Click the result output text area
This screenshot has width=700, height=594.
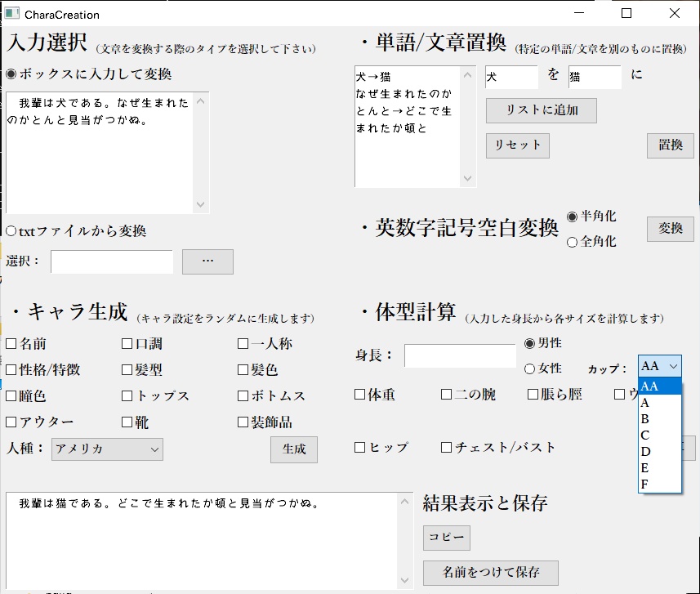click(202, 541)
